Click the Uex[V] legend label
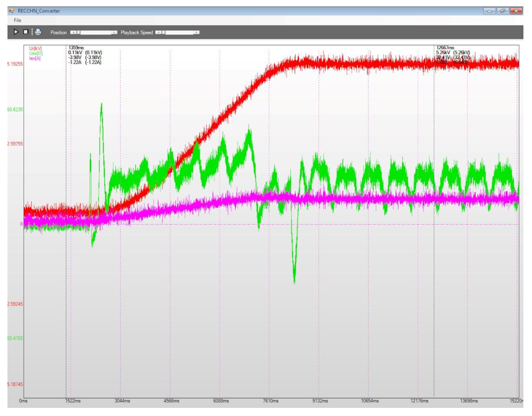Image resolution: width=532 pixels, height=416 pixels. [x=36, y=53]
